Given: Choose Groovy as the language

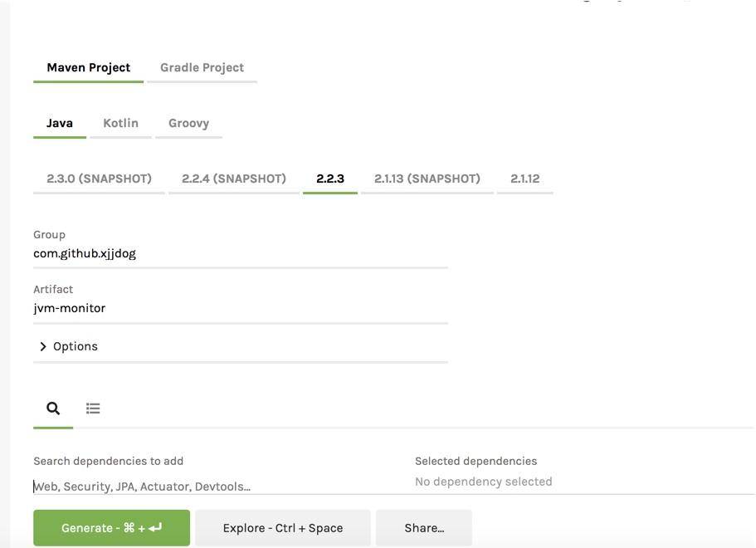Looking at the screenshot, I should 188,123.
